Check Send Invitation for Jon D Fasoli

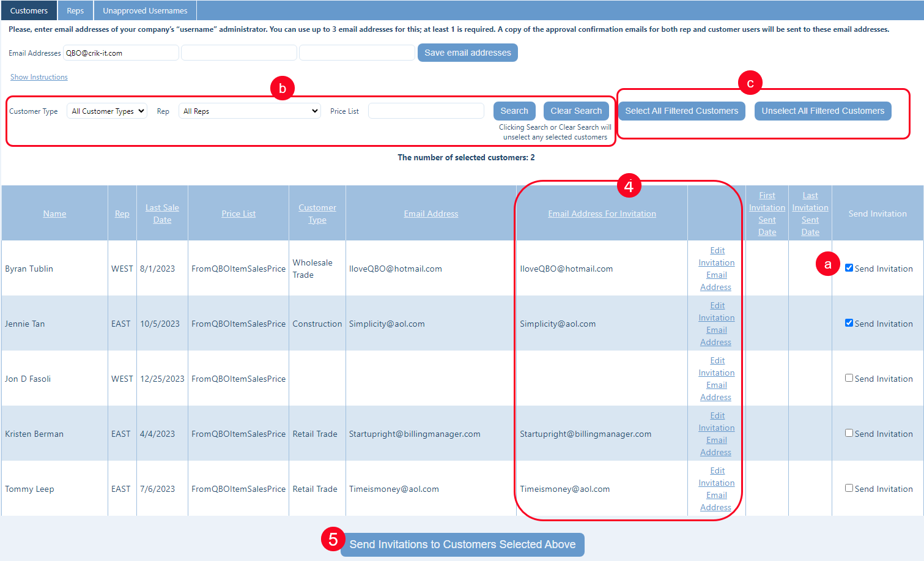849,378
